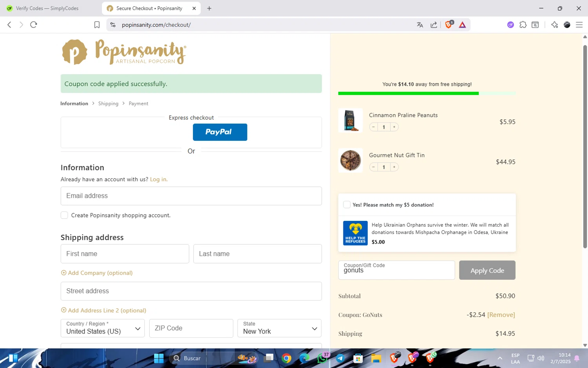Click the Log in link

click(x=159, y=179)
